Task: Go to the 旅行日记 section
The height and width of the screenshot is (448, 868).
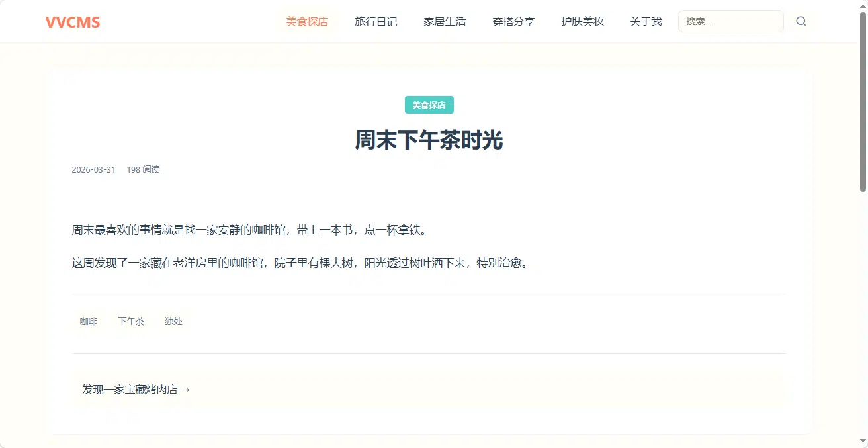Action: click(376, 22)
